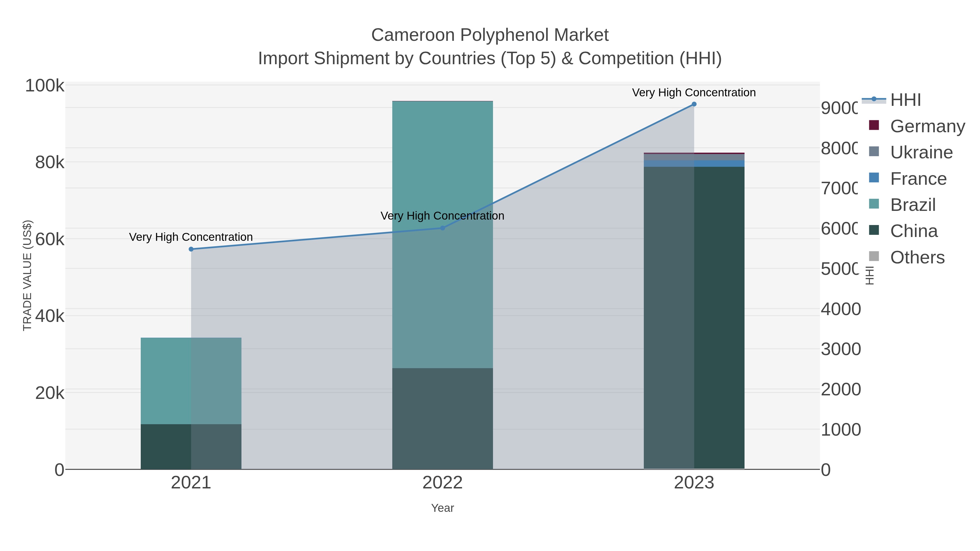The width and height of the screenshot is (980, 551).
Task: Click the 2023 x-axis label
Action: [x=694, y=482]
